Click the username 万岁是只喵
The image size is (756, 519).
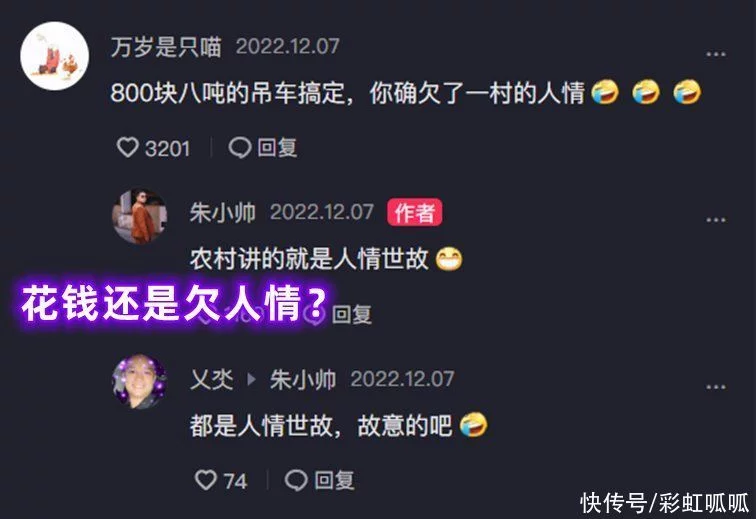[166, 47]
